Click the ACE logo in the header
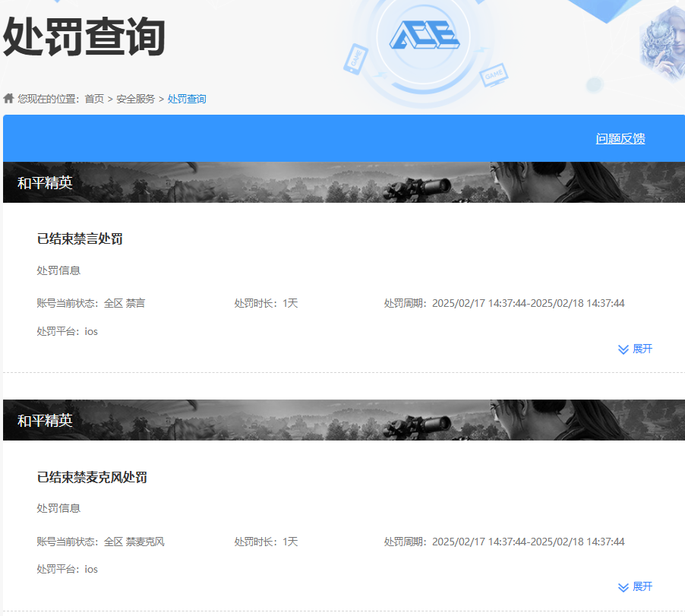Screen dimensions: 685x616 tap(425, 35)
